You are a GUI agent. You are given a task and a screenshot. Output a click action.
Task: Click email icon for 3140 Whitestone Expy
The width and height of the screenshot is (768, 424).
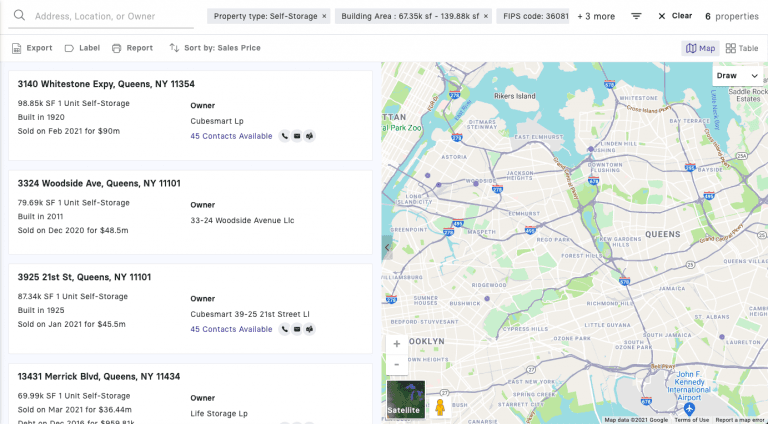(297, 136)
